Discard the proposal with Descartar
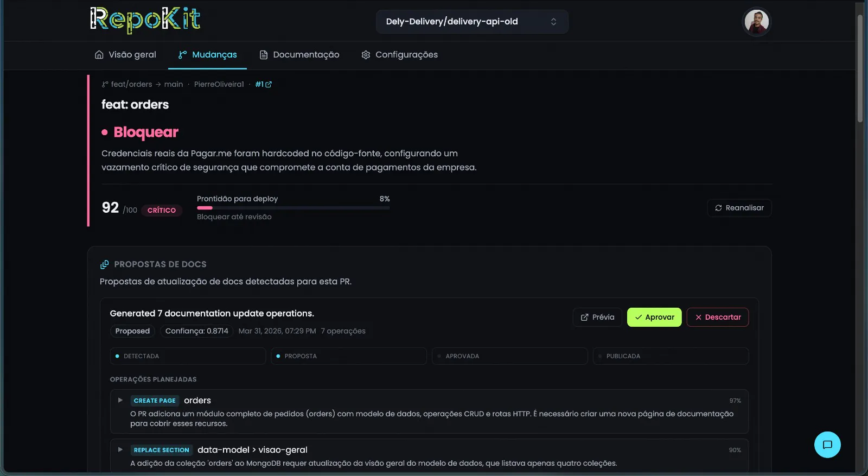This screenshot has height=476, width=868. 718,317
